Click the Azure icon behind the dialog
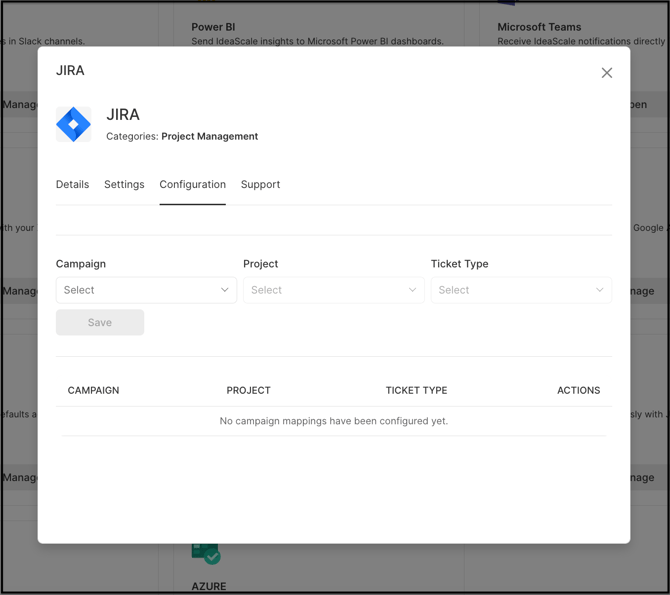670x595 pixels. pyautogui.click(x=206, y=554)
